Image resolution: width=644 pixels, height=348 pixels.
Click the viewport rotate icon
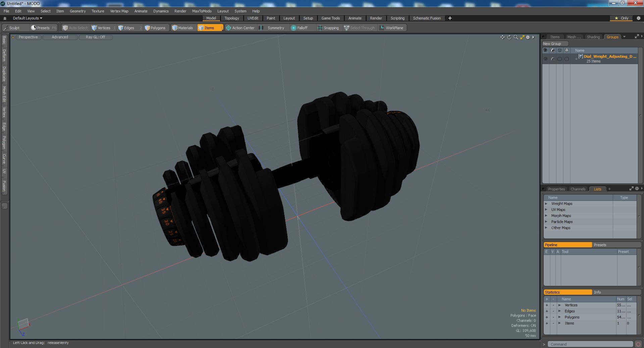pyautogui.click(x=509, y=37)
